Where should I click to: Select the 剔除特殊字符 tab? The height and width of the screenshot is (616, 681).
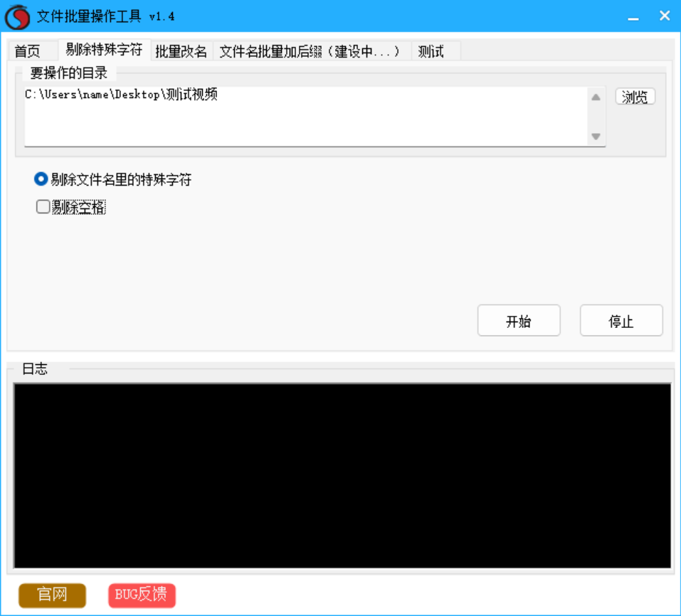(104, 50)
